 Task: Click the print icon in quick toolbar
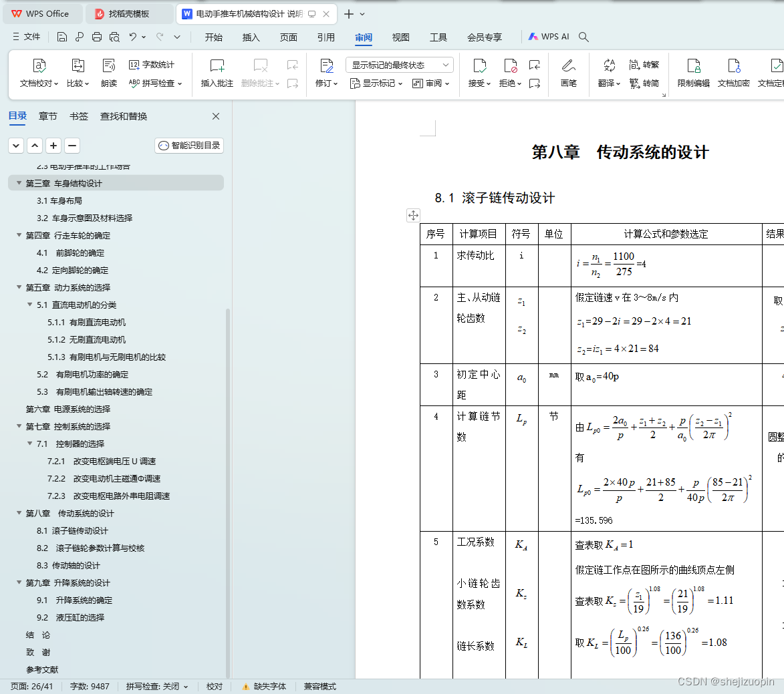97,37
